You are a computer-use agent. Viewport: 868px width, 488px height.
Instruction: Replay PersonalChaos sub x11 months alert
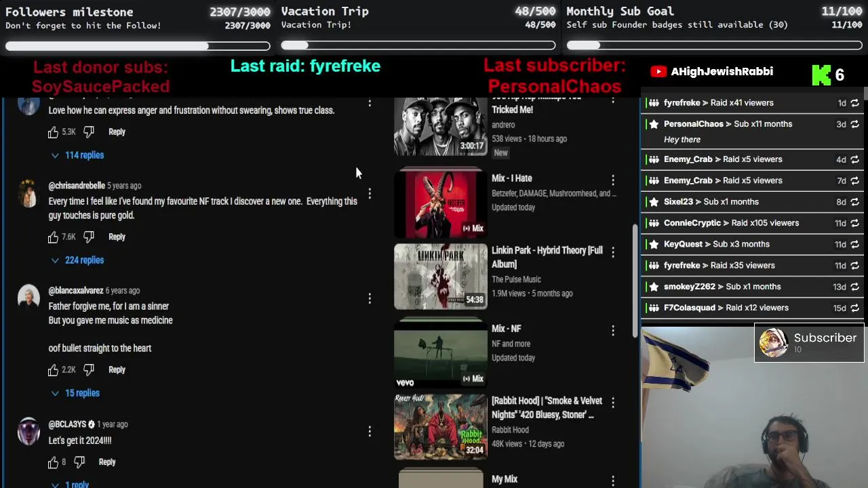coord(854,124)
